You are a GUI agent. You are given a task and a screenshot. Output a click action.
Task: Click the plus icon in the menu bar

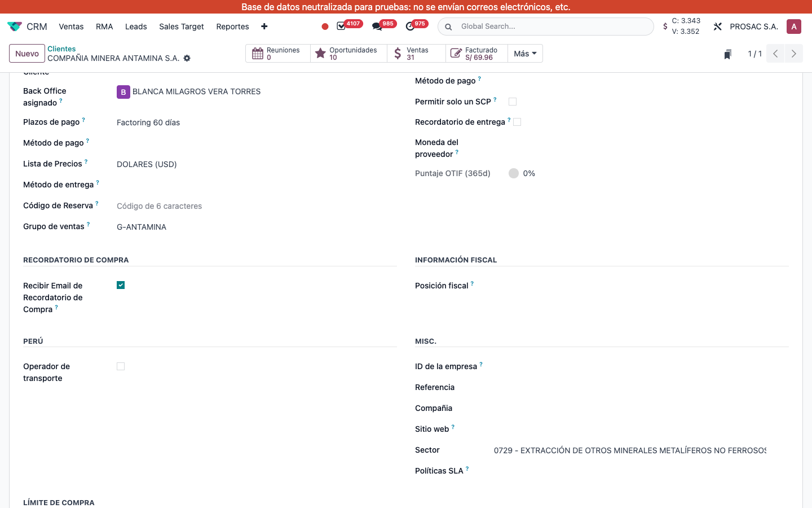pos(264,27)
